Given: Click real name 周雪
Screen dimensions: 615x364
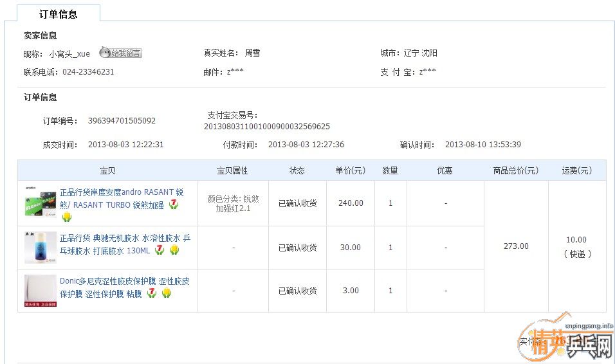Looking at the screenshot, I should 253,53.
